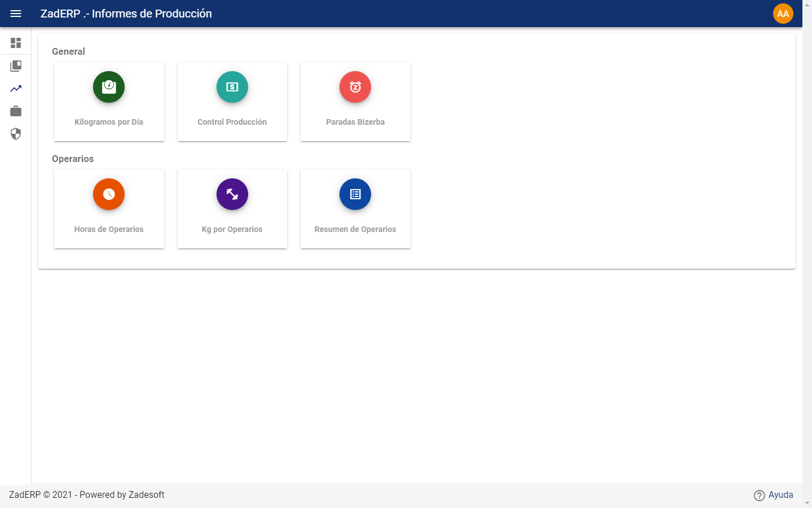Click the purple dumbbell icon for Kg por Operarios

232,194
